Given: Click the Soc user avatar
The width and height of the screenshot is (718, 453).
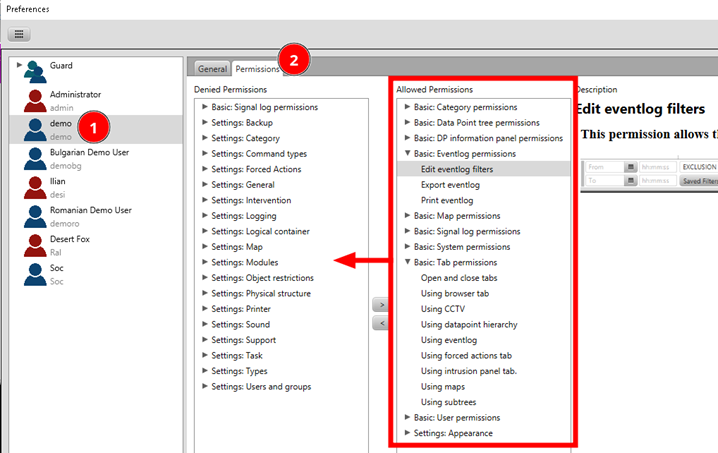Looking at the screenshot, I should point(35,274).
